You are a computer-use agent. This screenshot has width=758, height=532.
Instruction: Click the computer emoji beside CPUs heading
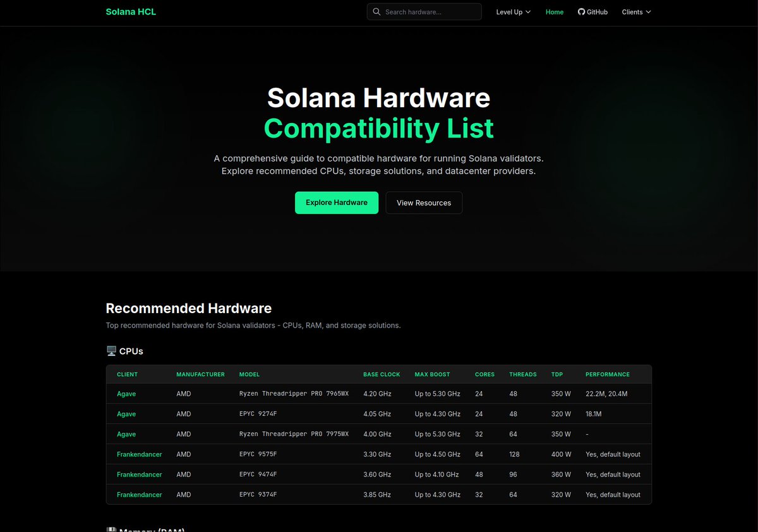pyautogui.click(x=111, y=351)
